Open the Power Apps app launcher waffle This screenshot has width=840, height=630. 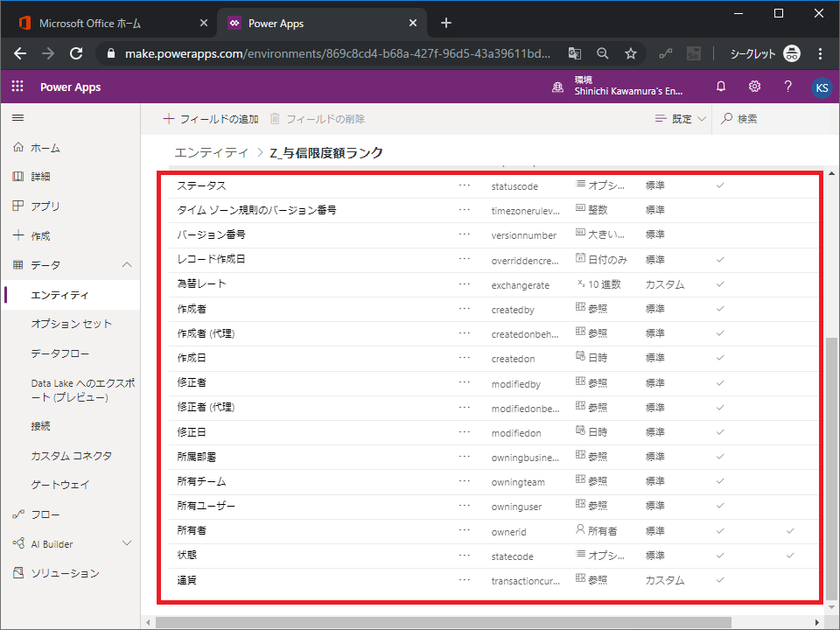coord(17,87)
